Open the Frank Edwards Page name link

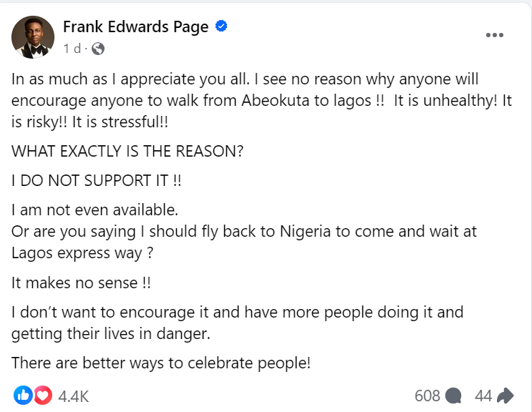[136, 27]
